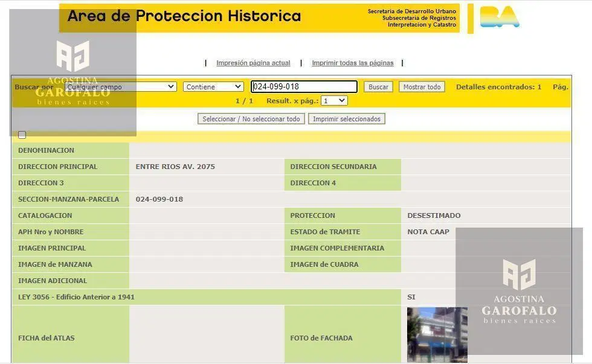This screenshot has width=592, height=364.
Task: Open the Contiene condition dropdown
Action: pyautogui.click(x=213, y=87)
